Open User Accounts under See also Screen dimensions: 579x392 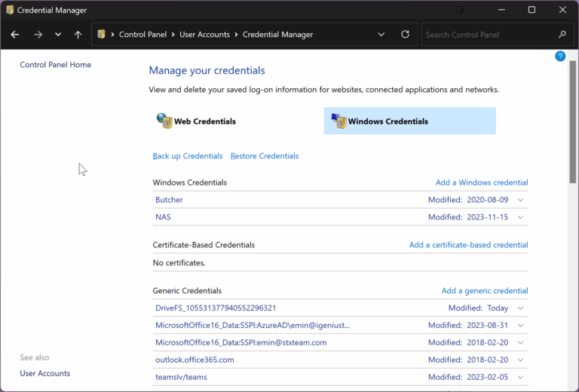tap(44, 373)
